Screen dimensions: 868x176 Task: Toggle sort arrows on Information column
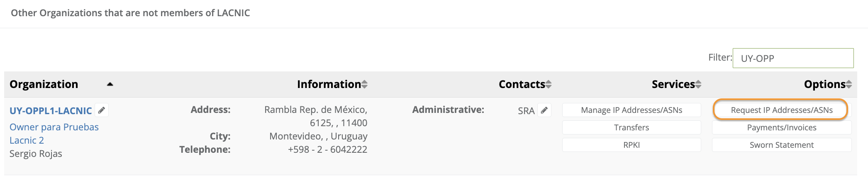tap(364, 85)
